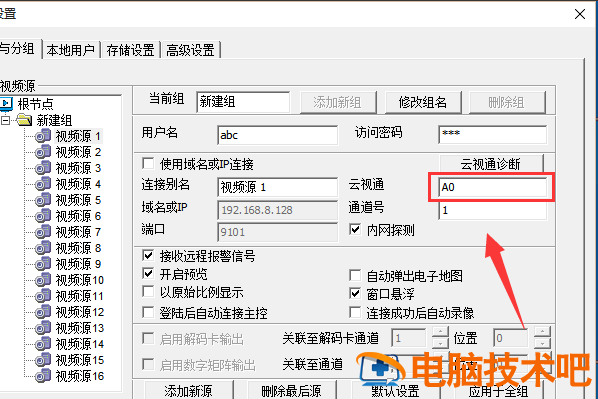Select 视频源16 label in tree

point(80,376)
